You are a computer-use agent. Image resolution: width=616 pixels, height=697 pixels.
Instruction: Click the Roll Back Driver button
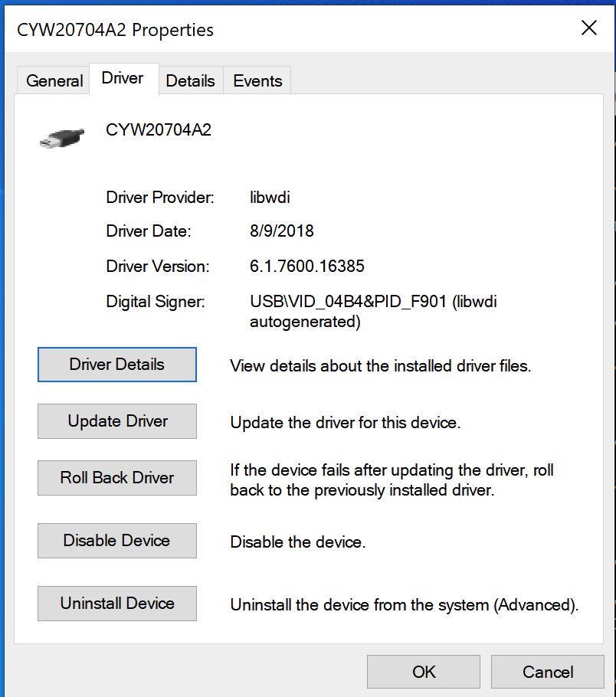[x=117, y=478]
